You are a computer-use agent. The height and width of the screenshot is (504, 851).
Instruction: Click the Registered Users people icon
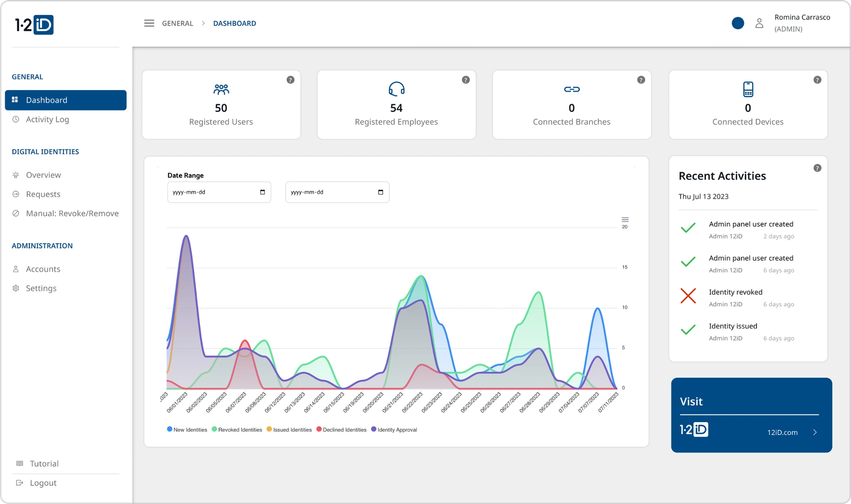(221, 89)
